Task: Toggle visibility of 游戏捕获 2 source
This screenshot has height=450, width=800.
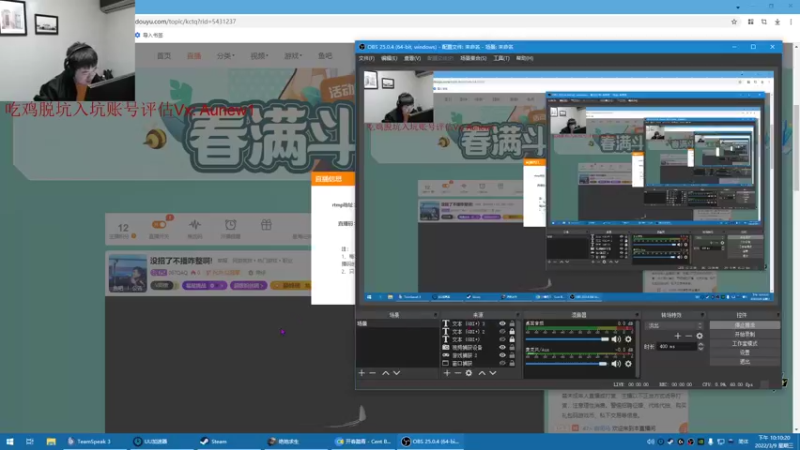Action: click(503, 355)
